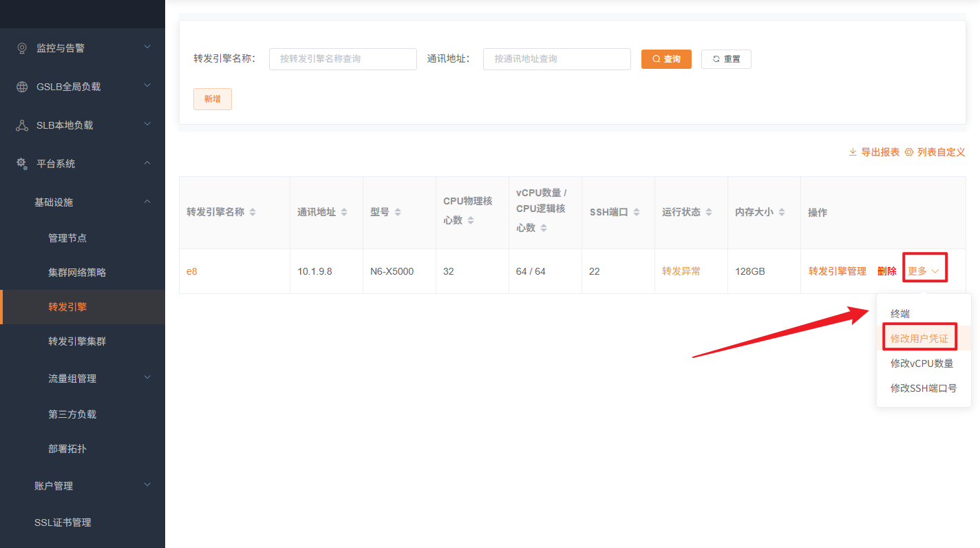Open the 列表自定义 gear icon
The width and height of the screenshot is (980, 548).
pos(908,151)
